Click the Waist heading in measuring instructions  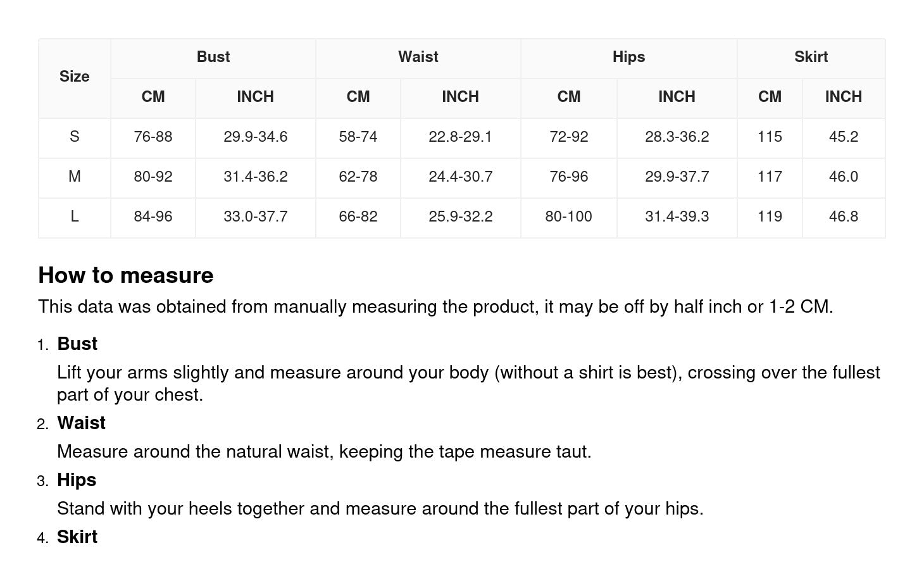point(82,423)
